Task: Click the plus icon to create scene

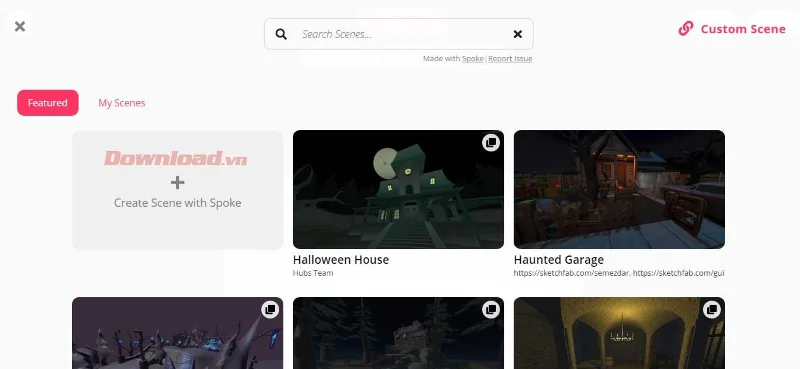Action: [x=178, y=182]
